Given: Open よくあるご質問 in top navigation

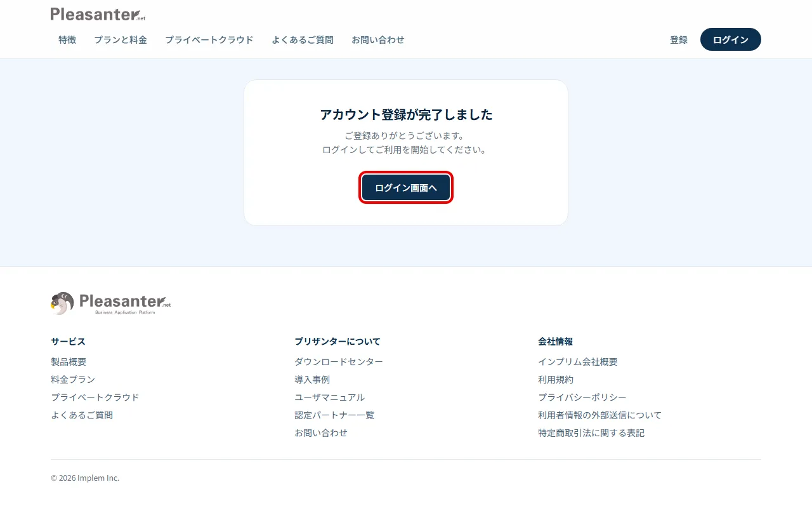Looking at the screenshot, I should (x=303, y=39).
